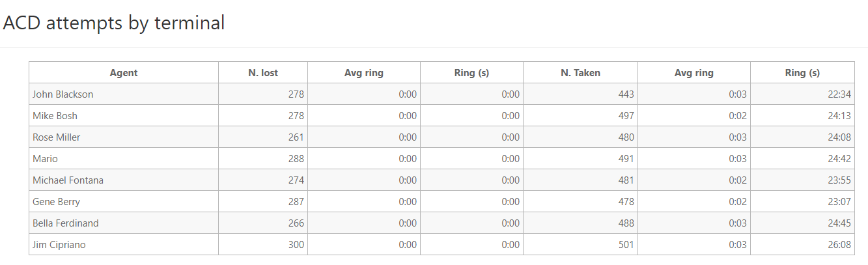The image size is (868, 265).
Task: Click Rose Miller in the agent list
Action: [57, 137]
